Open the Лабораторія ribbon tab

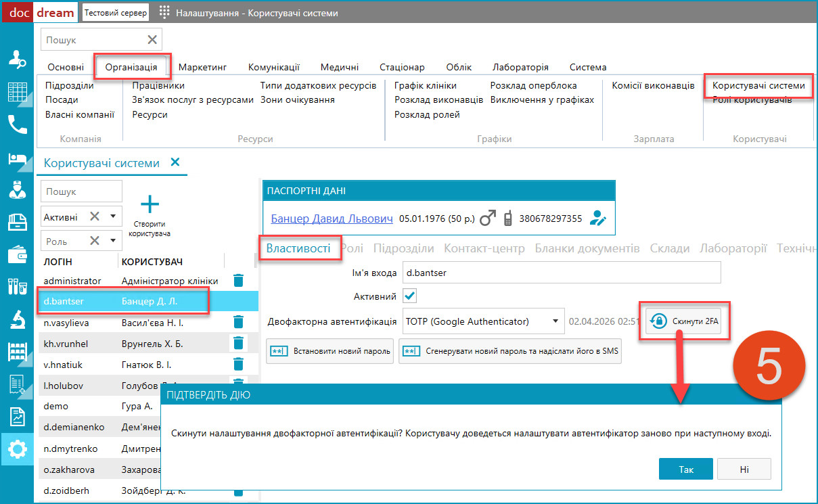coord(520,67)
